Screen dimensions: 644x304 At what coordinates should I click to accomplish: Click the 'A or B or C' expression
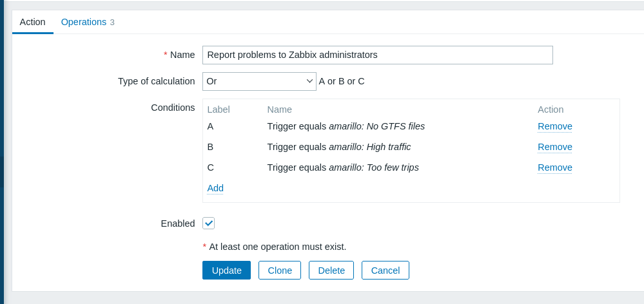[x=342, y=81]
